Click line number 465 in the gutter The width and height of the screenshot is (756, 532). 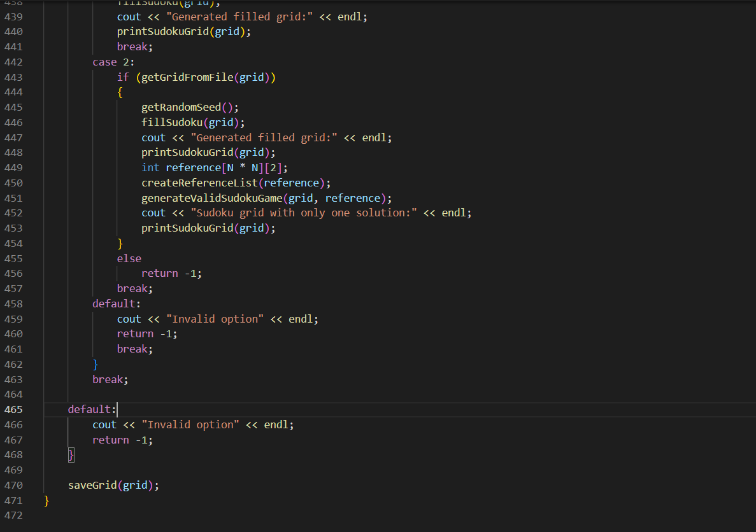click(x=13, y=409)
